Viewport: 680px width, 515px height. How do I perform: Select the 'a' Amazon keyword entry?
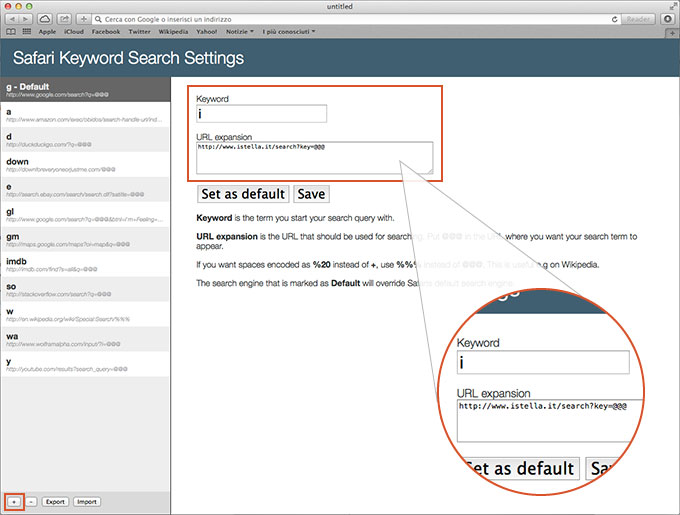[85, 114]
